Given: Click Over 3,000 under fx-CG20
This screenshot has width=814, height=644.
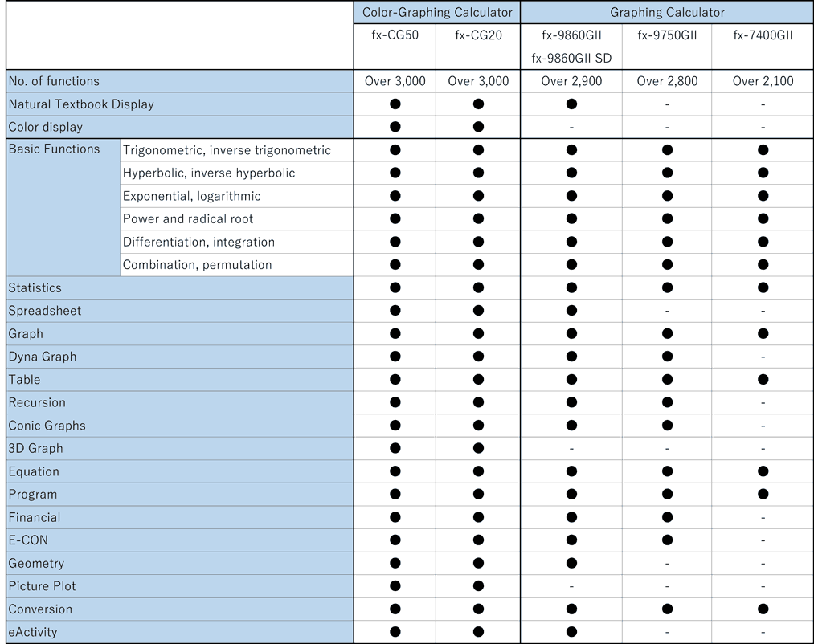Looking at the screenshot, I should click(478, 81).
